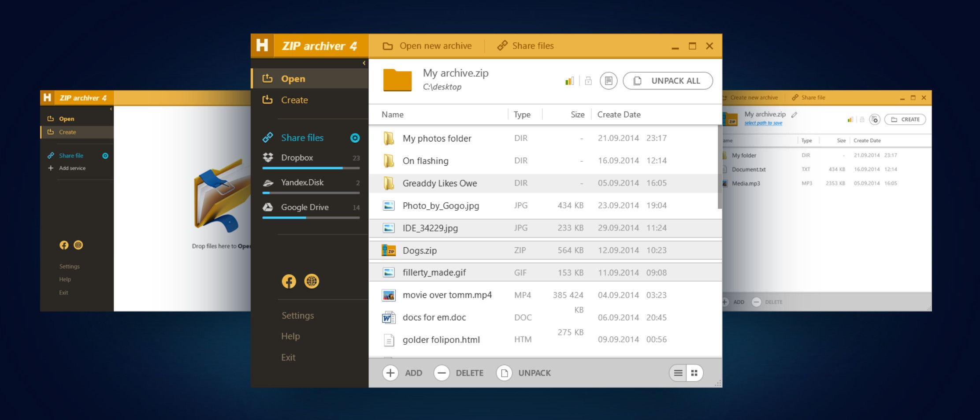
Task: Select the fillerty_made.gif file row
Action: coord(545,272)
